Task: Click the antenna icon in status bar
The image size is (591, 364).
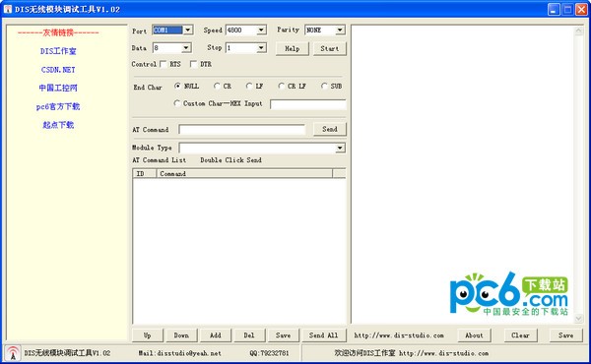Action: 13,353
